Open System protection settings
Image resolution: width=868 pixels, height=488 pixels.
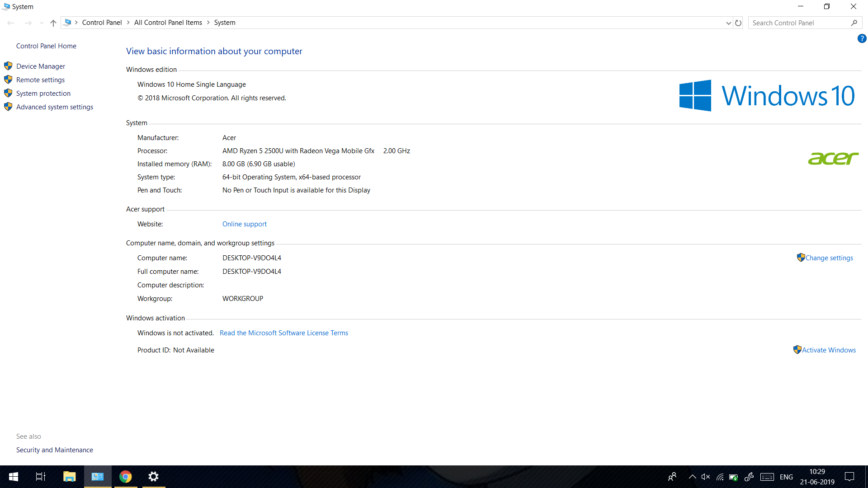(x=43, y=94)
